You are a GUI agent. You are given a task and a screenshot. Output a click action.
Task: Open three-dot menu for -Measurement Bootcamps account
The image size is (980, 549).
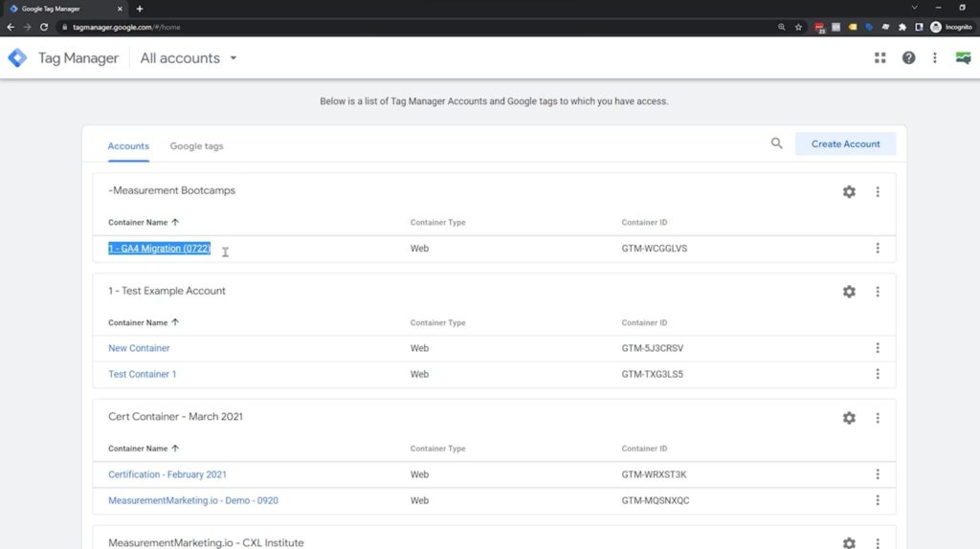click(877, 191)
